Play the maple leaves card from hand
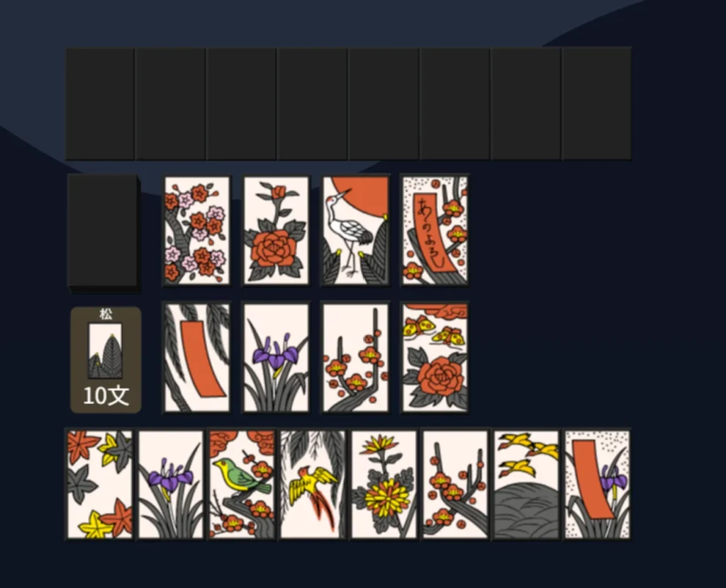 [x=99, y=485]
